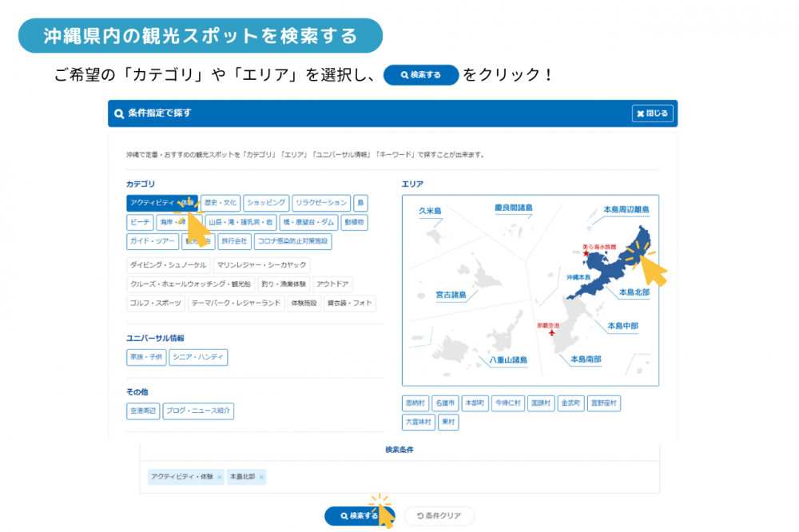This screenshot has width=799, height=532.
Task: Remove the 本島北部 search condition chip
Action: click(x=261, y=477)
